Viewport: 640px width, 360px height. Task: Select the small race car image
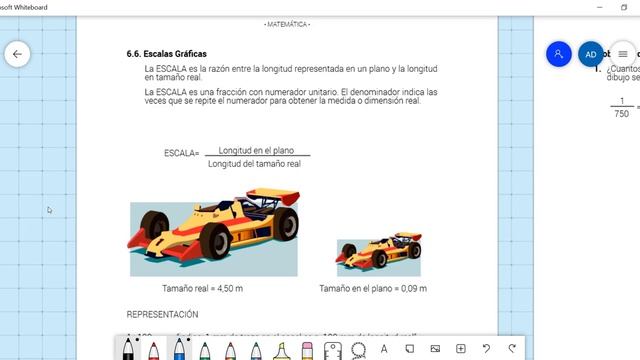point(378,255)
